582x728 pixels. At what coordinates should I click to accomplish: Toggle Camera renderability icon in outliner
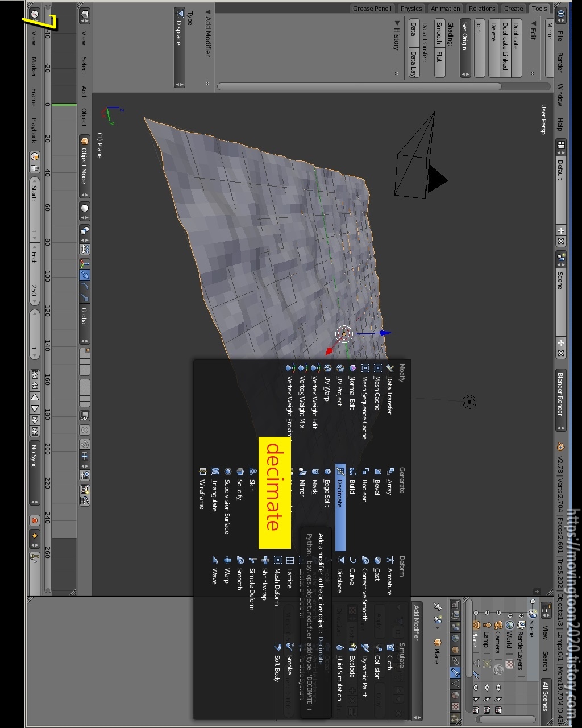[498, 710]
